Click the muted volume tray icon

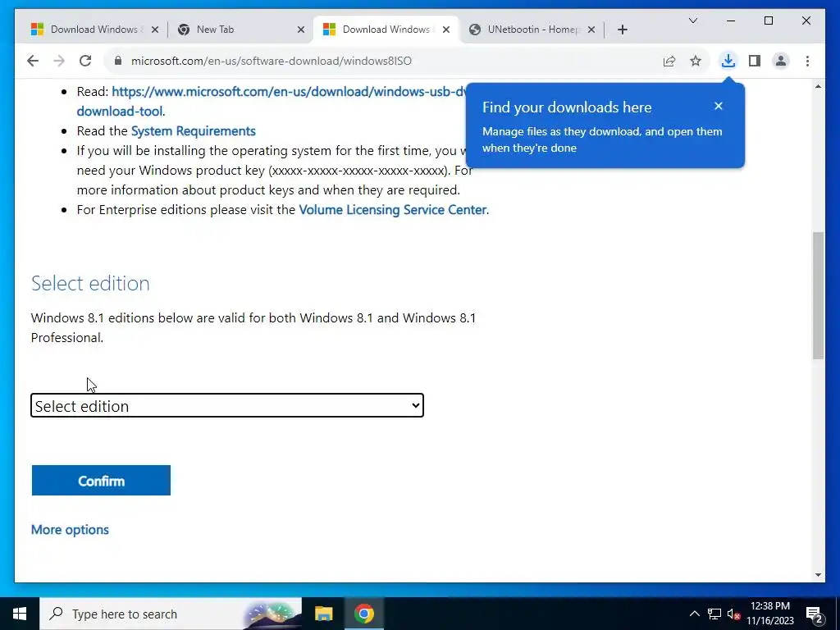[733, 614]
